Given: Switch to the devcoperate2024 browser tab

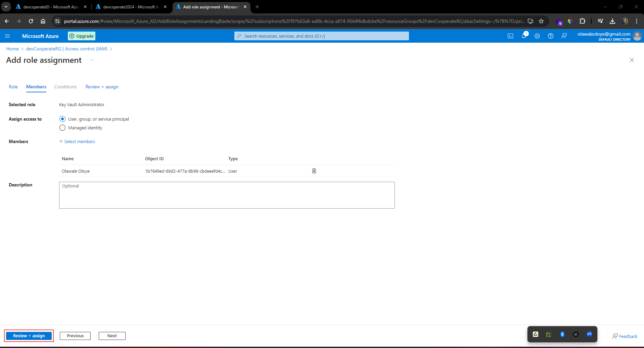Looking at the screenshot, I should (131, 7).
